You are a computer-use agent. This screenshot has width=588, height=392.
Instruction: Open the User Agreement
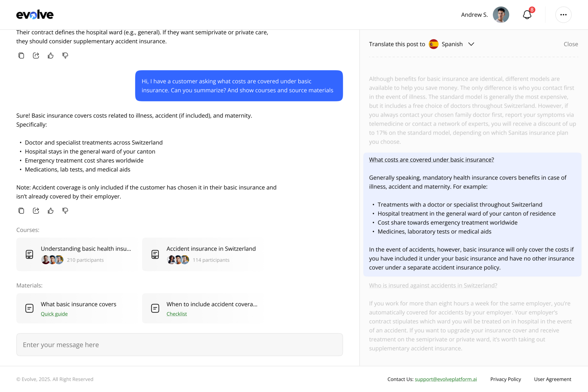point(552,379)
